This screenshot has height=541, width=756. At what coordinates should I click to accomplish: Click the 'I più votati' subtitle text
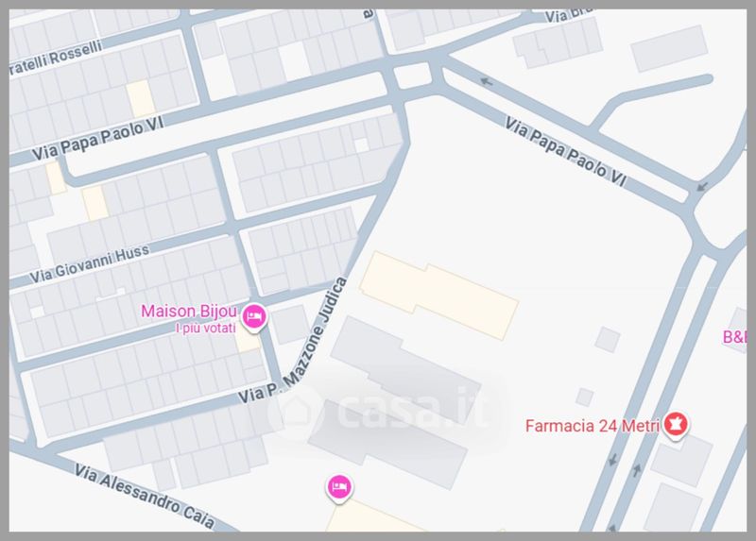click(x=206, y=328)
